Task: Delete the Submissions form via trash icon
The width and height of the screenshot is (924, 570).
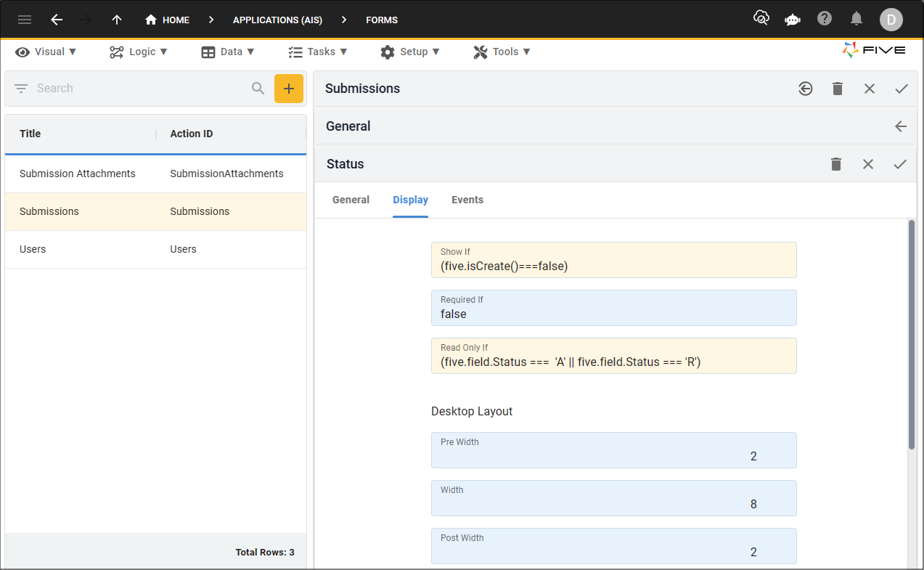Action: click(x=837, y=88)
